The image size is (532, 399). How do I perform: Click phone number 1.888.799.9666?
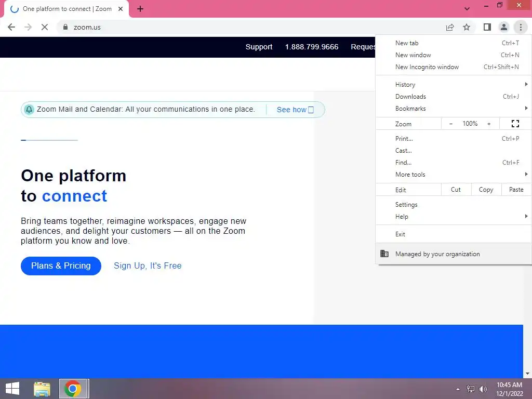point(312,47)
